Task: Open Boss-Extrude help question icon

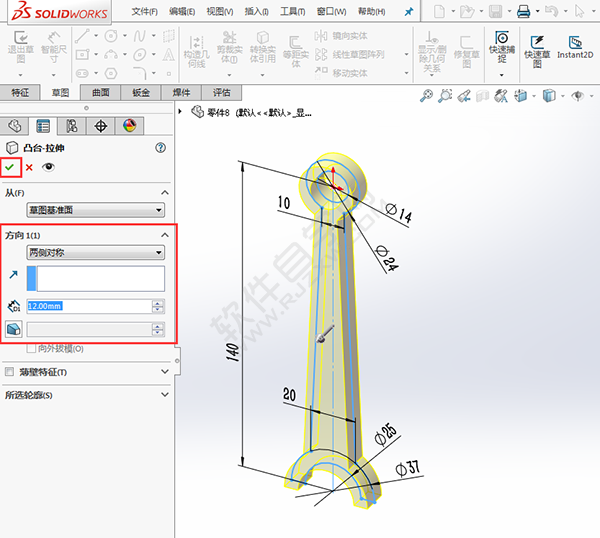Action: 160,147
